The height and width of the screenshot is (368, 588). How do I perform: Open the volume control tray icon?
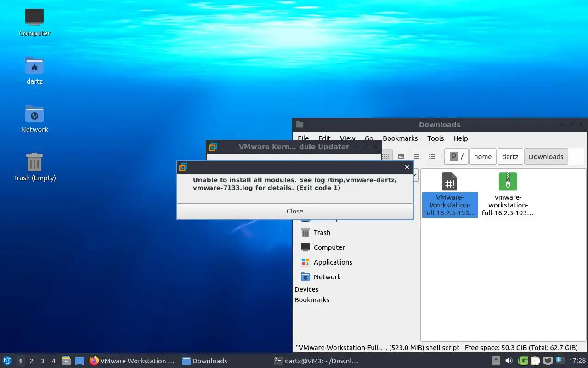tap(509, 361)
